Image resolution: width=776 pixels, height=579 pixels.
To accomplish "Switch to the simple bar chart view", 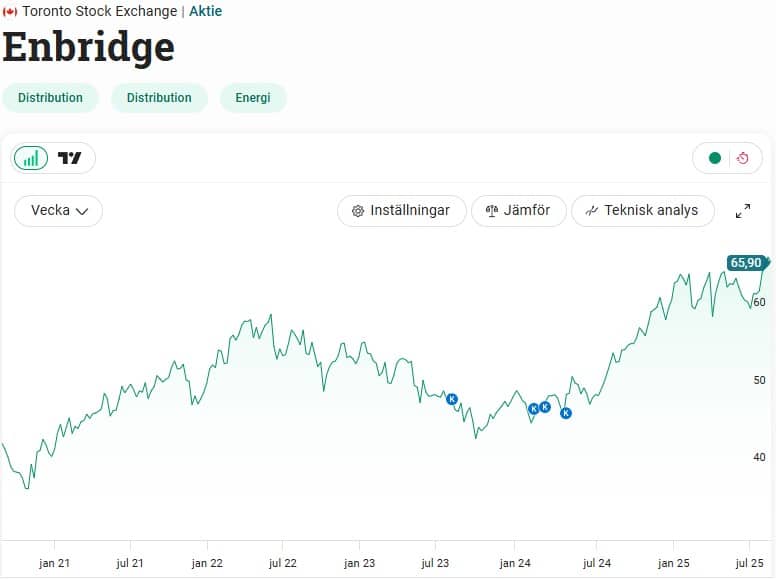I will (31, 158).
